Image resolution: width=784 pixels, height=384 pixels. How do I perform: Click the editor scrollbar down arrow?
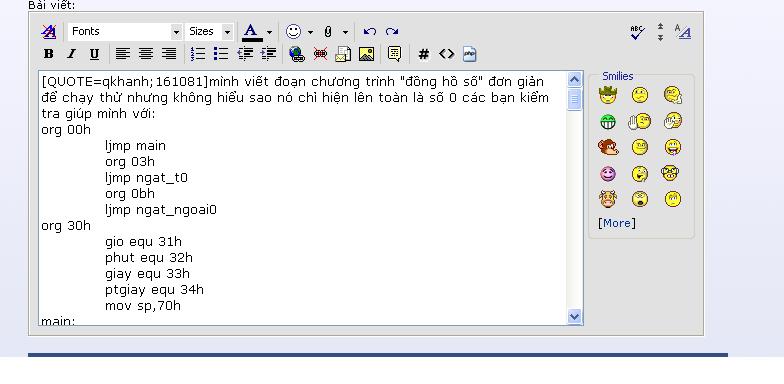pos(574,316)
